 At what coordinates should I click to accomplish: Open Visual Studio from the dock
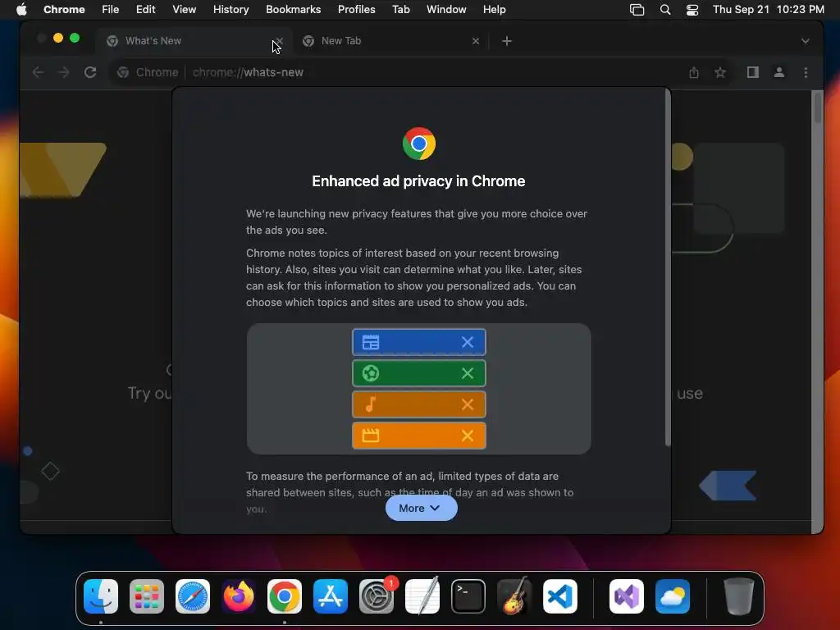(627, 596)
